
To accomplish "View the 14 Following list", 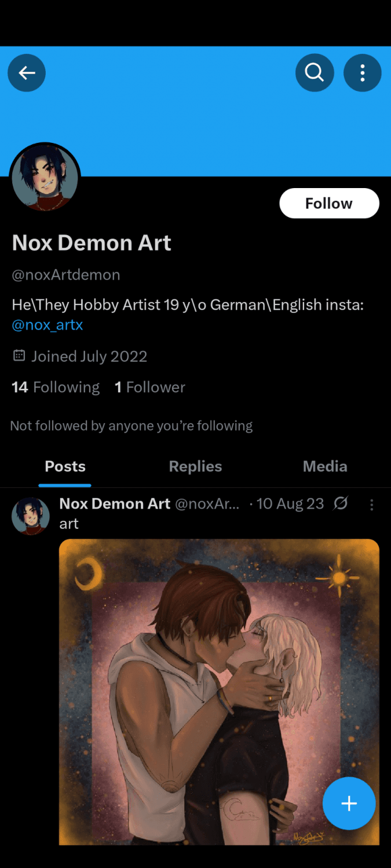I will [55, 387].
